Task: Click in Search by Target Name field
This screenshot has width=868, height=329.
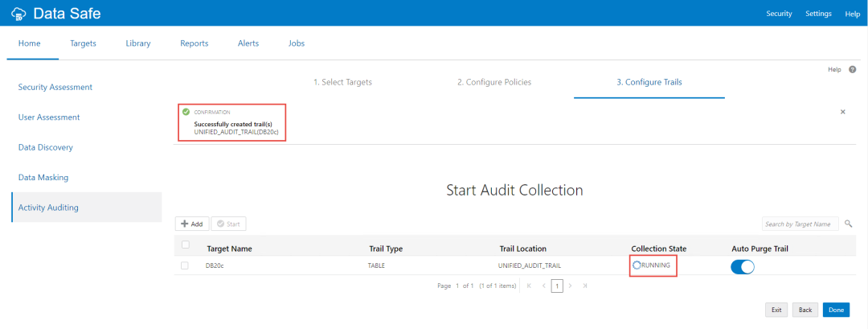Action: click(x=799, y=224)
